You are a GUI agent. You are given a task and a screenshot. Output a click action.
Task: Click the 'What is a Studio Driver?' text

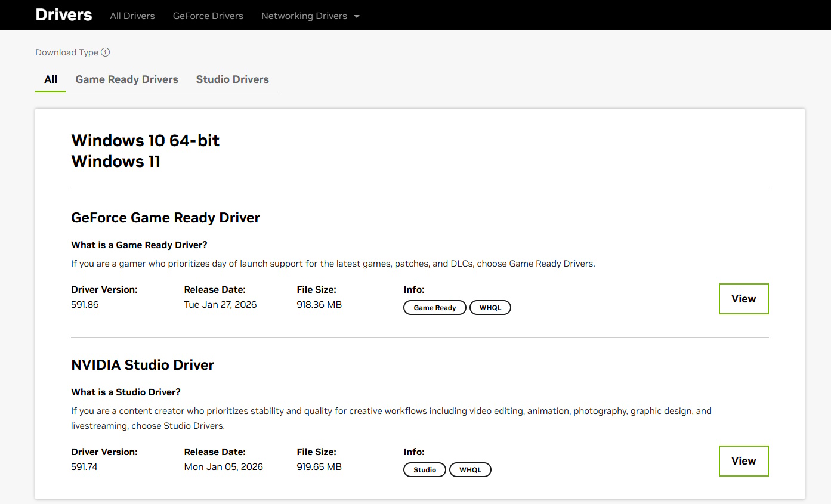pos(126,392)
